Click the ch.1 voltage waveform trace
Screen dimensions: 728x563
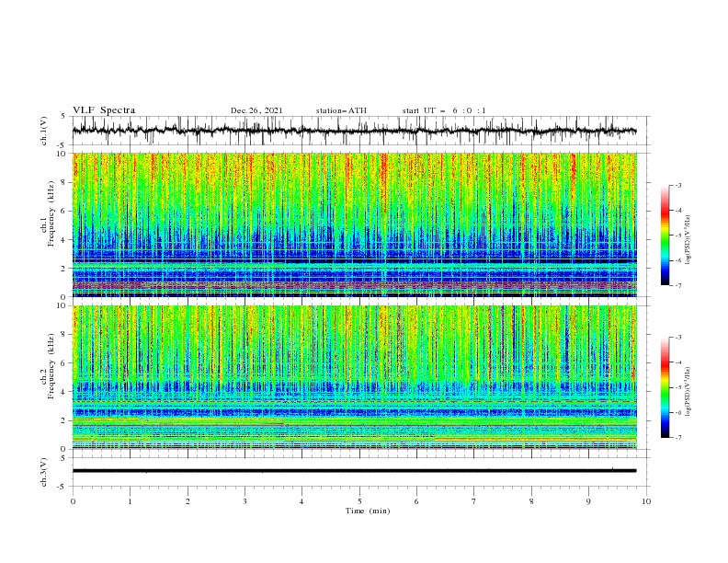[355, 131]
